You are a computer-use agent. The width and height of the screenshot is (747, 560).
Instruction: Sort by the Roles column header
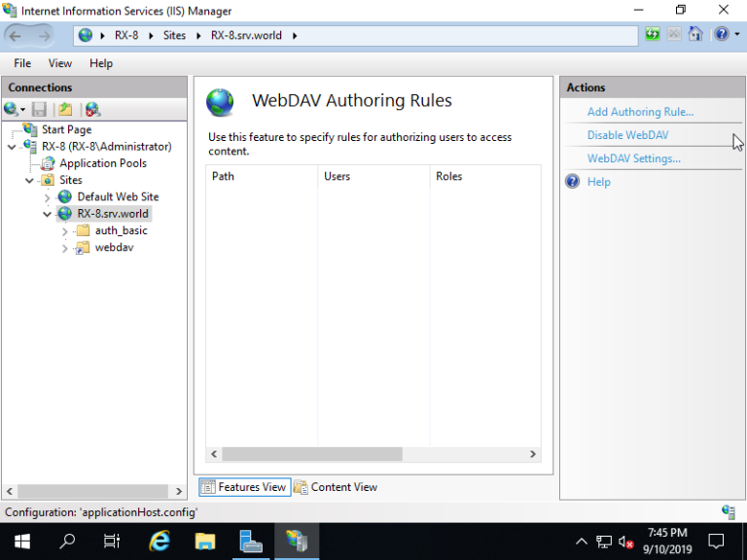point(485,176)
